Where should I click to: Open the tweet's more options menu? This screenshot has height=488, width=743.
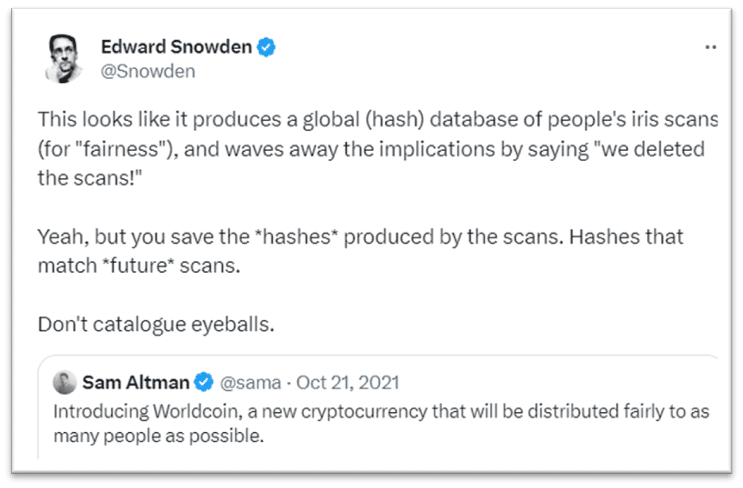[710, 47]
